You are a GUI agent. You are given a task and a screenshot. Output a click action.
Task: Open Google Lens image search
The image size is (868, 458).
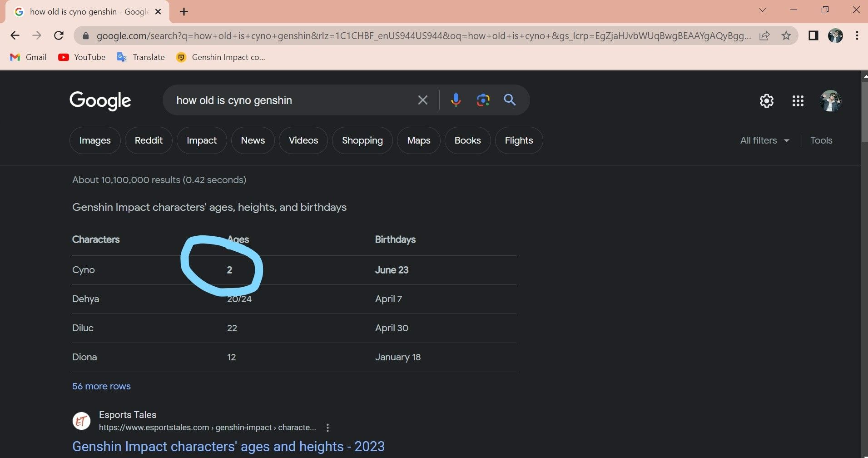482,100
